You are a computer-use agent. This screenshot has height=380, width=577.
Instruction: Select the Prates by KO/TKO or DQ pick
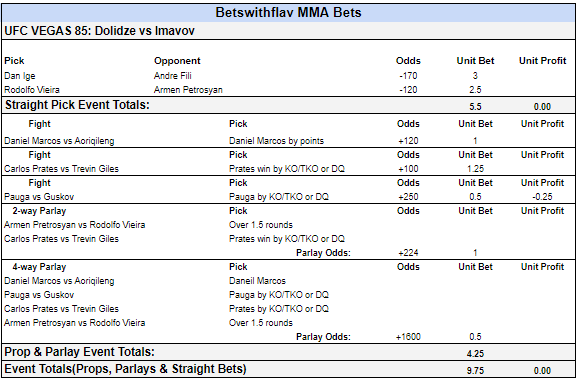point(279,309)
